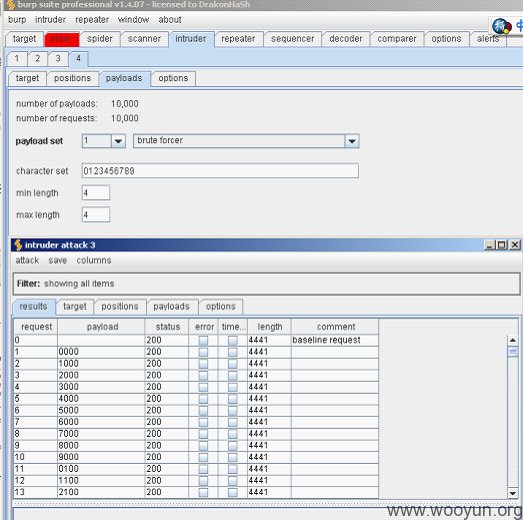
Task: Open the attack menu in attack window
Action: coord(27,260)
